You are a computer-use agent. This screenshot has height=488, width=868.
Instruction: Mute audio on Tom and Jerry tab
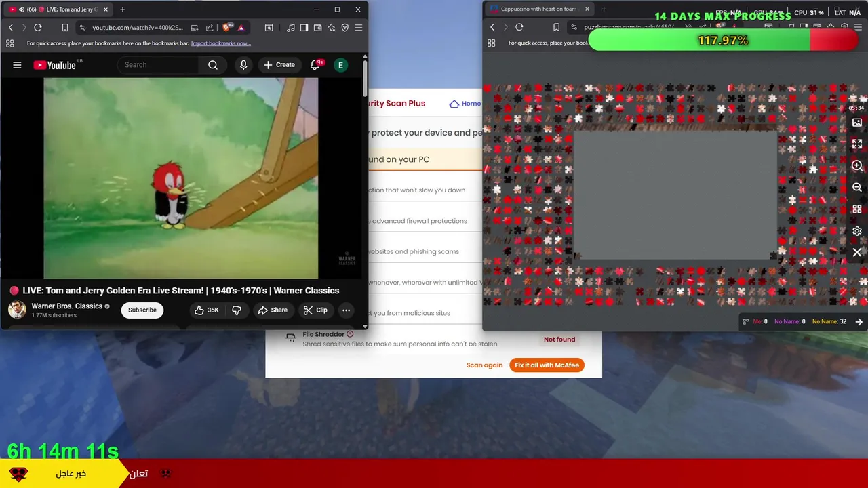click(x=22, y=9)
